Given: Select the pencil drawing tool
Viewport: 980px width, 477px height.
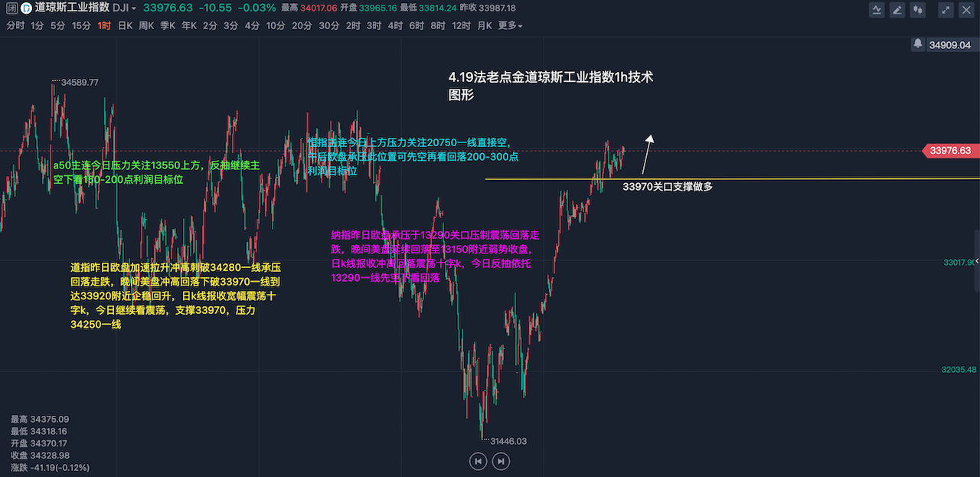Looking at the screenshot, I should click(x=897, y=10).
